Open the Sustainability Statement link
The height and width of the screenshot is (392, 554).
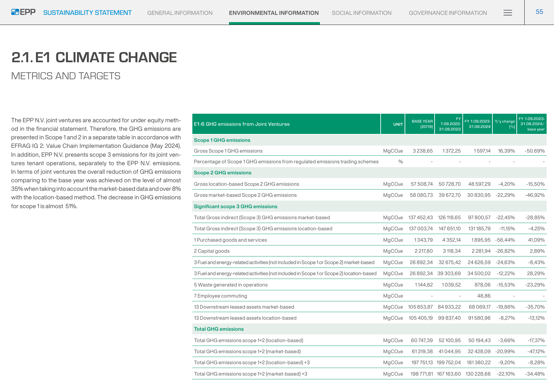point(87,13)
